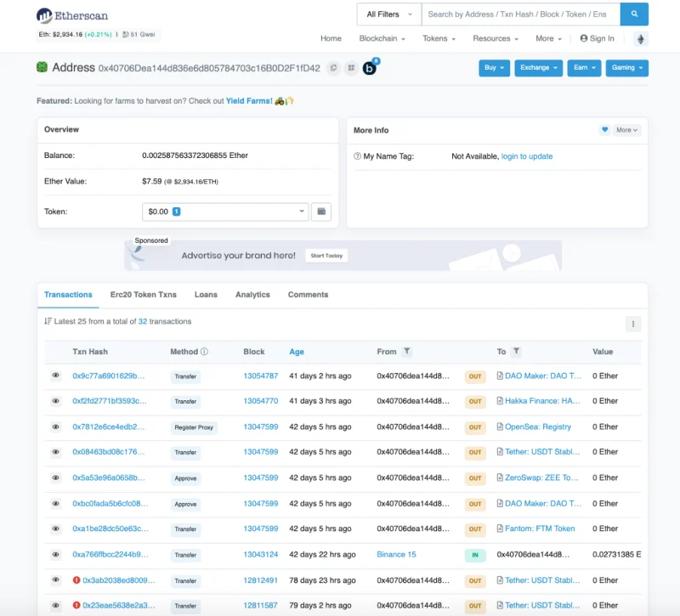The width and height of the screenshot is (680, 616).
Task: Go to the Home menu item
Action: click(331, 38)
